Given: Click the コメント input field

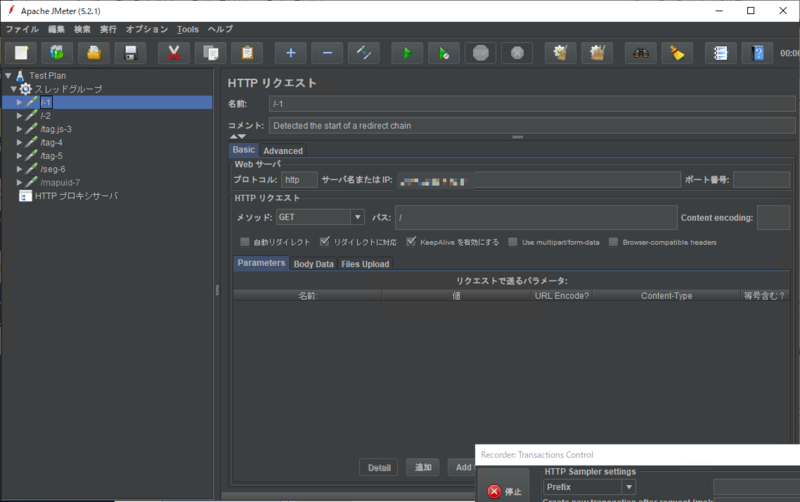Looking at the screenshot, I should tap(532, 126).
